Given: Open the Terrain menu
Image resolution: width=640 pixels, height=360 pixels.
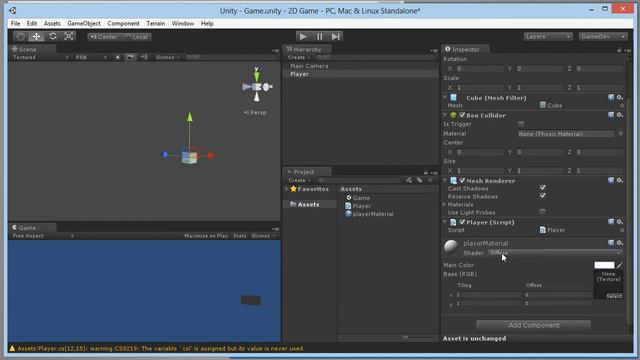Looking at the screenshot, I should [x=156, y=23].
